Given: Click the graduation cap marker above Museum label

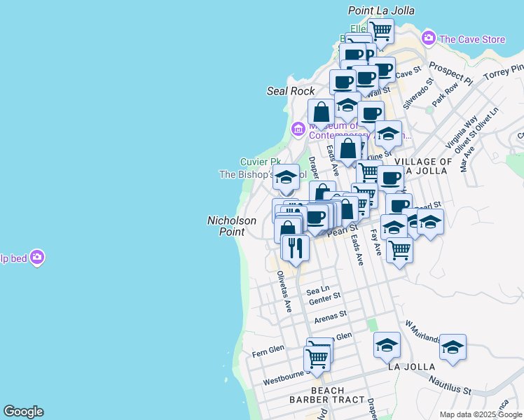Looking at the screenshot, I should (347, 106).
